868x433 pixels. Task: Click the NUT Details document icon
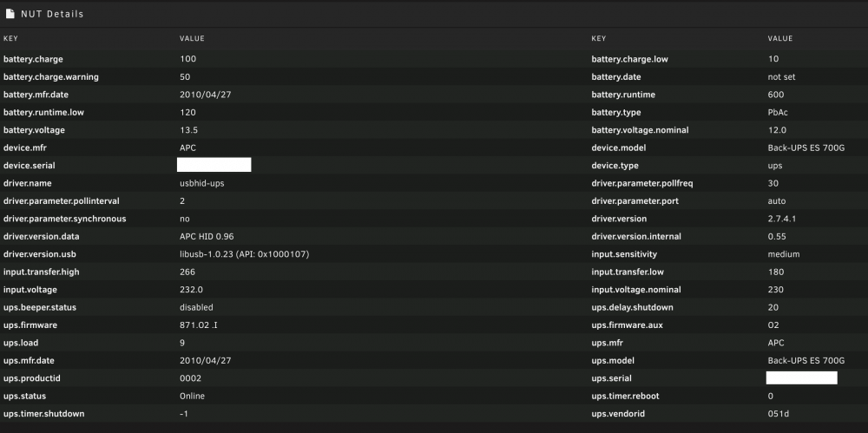(10, 14)
